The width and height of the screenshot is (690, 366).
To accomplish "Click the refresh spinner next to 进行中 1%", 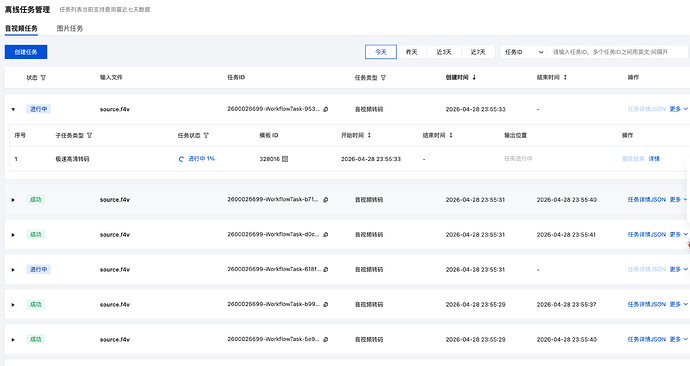I will (x=181, y=159).
